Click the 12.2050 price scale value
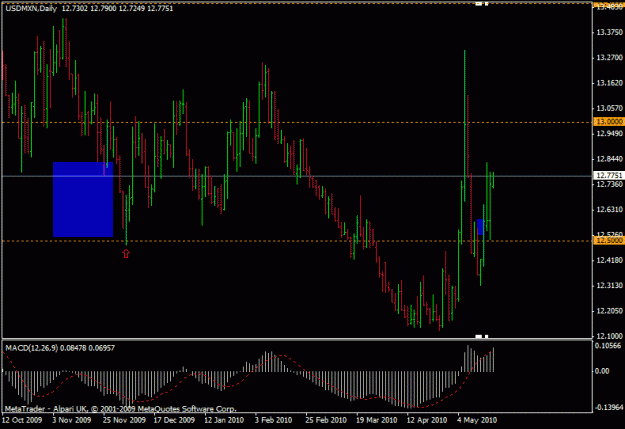Viewport: 625px width, 429px height. (x=609, y=311)
